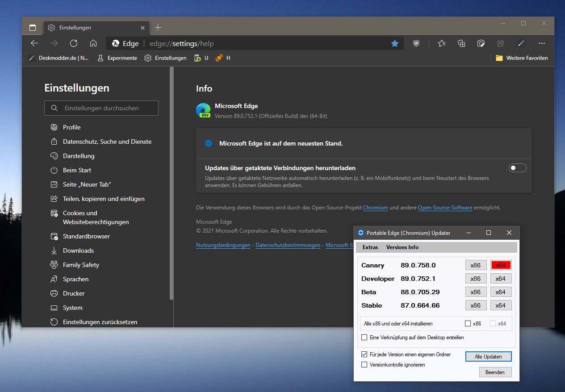This screenshot has height=392, width=565.
Task: Click x86 button for Beta
Action: (476, 292)
